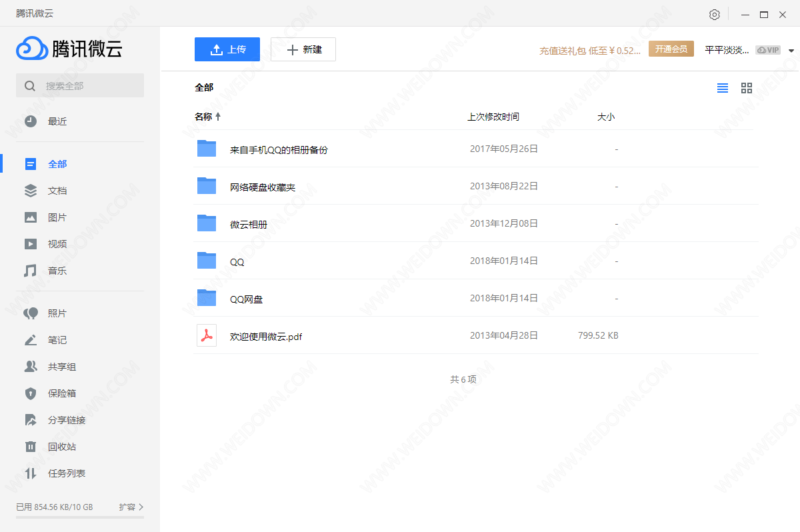The width and height of the screenshot is (800, 532).
Task: Click folder icon of 微云相册
Action: pos(207,223)
